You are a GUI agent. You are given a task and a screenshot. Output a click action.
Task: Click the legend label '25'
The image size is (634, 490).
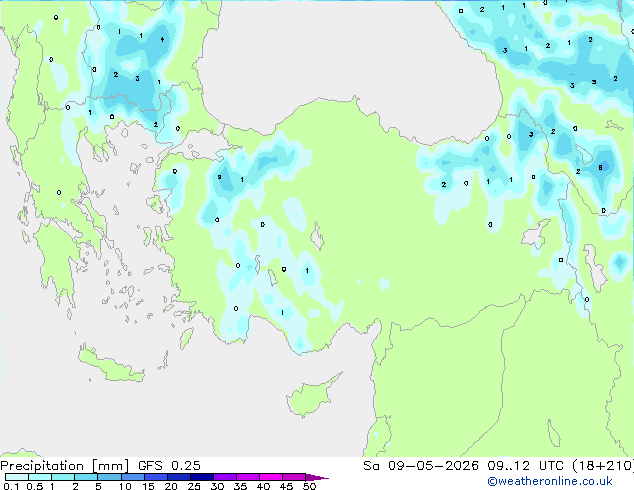click(194, 486)
